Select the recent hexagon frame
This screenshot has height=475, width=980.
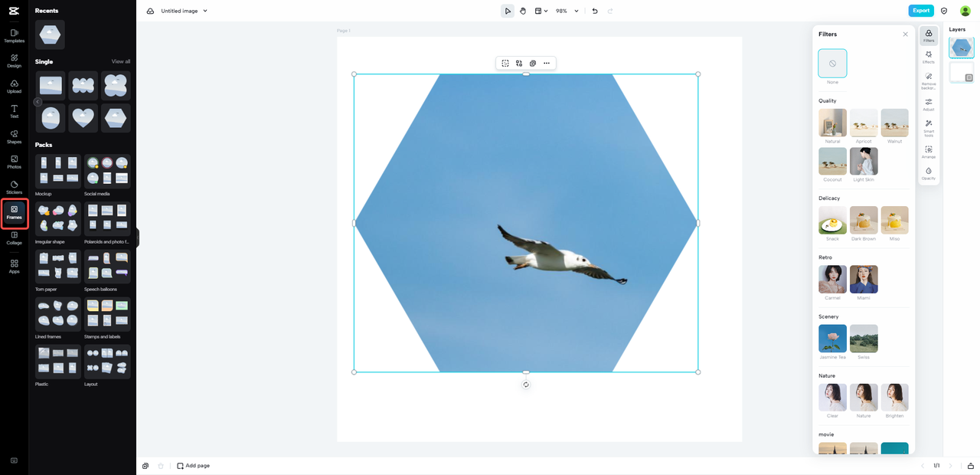click(x=50, y=34)
